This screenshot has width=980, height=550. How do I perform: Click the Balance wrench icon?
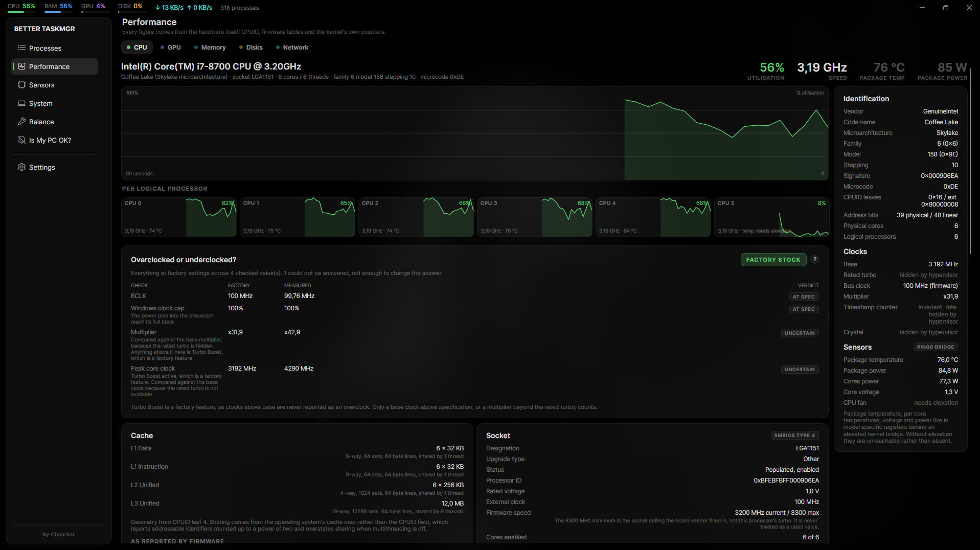[21, 122]
